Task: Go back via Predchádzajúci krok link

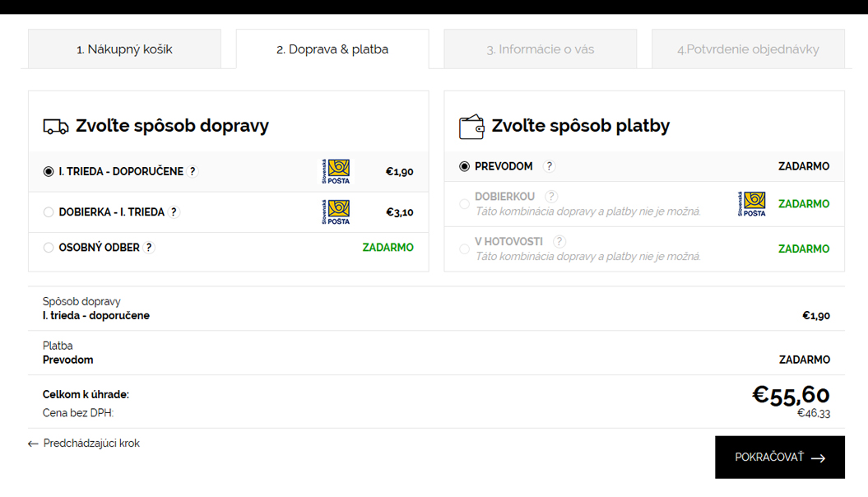Action: (84, 444)
